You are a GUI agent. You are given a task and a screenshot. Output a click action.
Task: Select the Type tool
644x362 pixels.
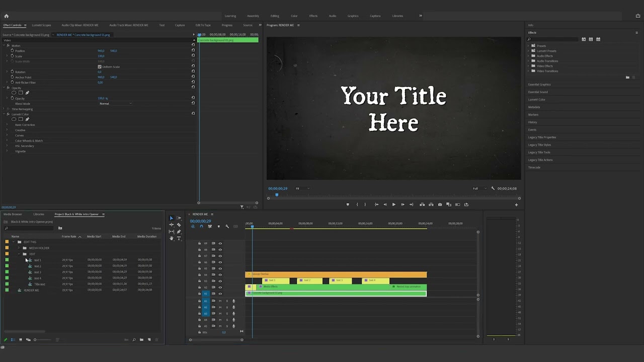(179, 238)
